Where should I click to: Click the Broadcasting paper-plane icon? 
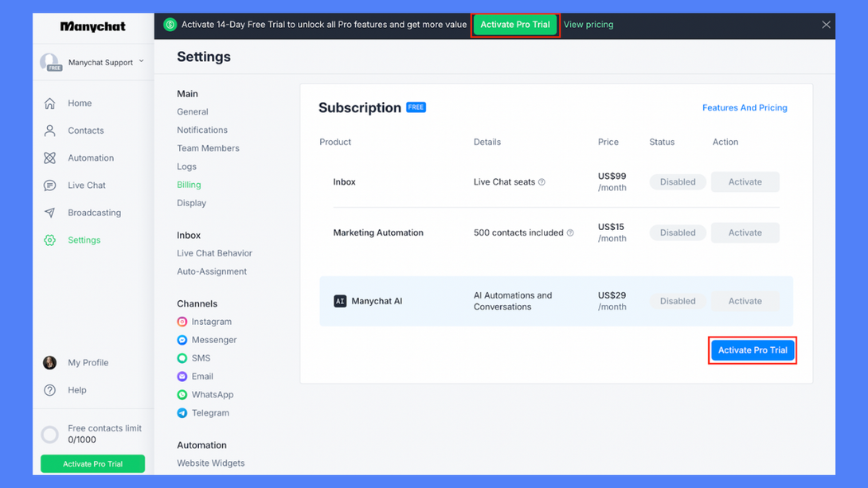(x=50, y=213)
